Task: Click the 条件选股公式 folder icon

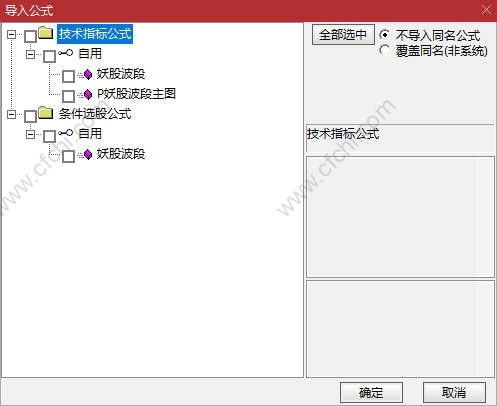Action: pyautogui.click(x=46, y=113)
